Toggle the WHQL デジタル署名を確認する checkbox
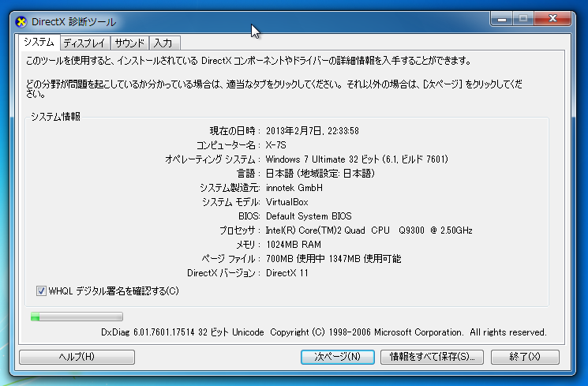 pos(41,290)
